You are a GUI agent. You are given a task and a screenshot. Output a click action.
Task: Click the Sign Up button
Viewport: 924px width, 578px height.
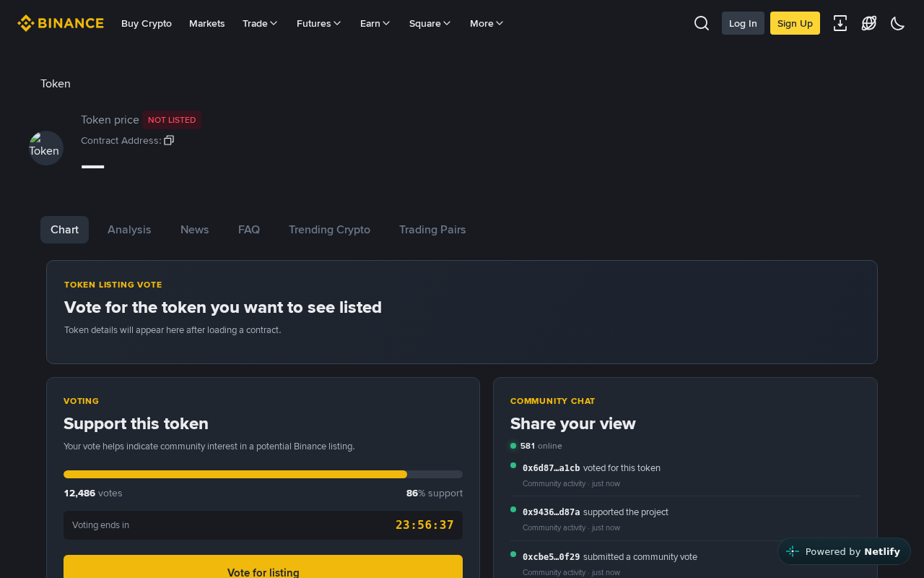coord(795,23)
